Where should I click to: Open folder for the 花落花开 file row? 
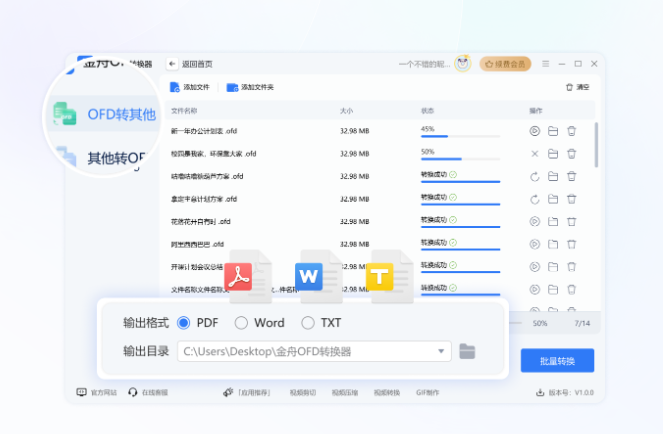point(553,222)
